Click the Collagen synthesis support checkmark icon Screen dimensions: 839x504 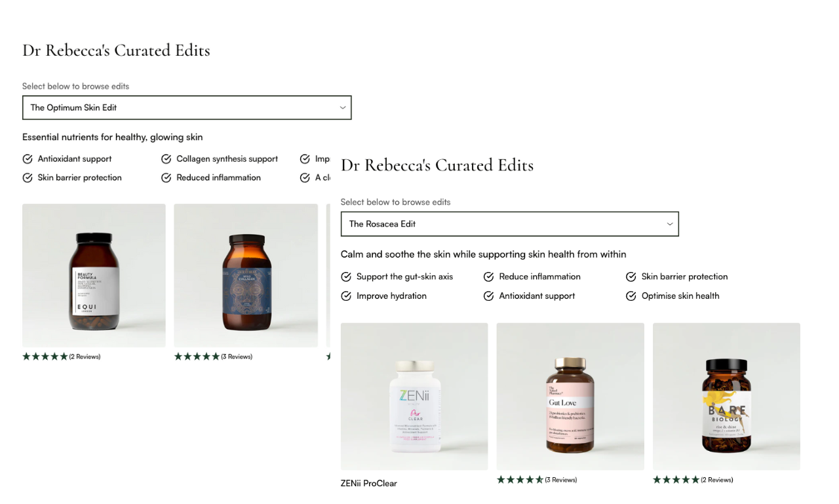(166, 159)
